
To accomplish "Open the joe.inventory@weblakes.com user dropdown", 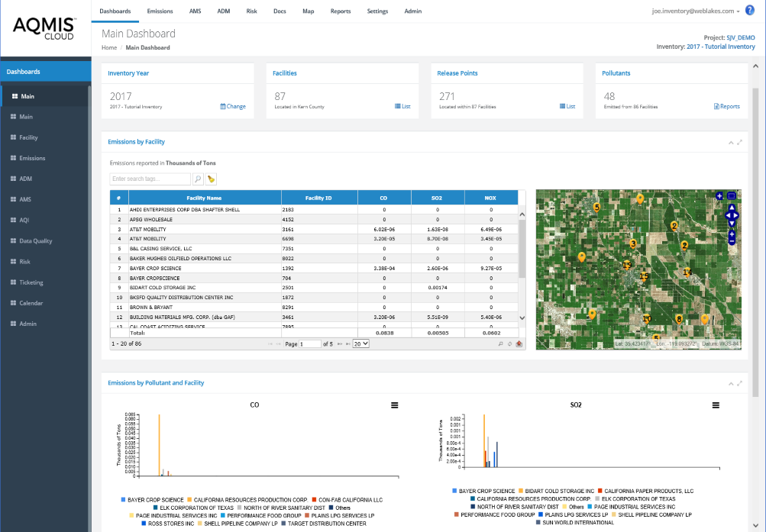I will tap(695, 11).
